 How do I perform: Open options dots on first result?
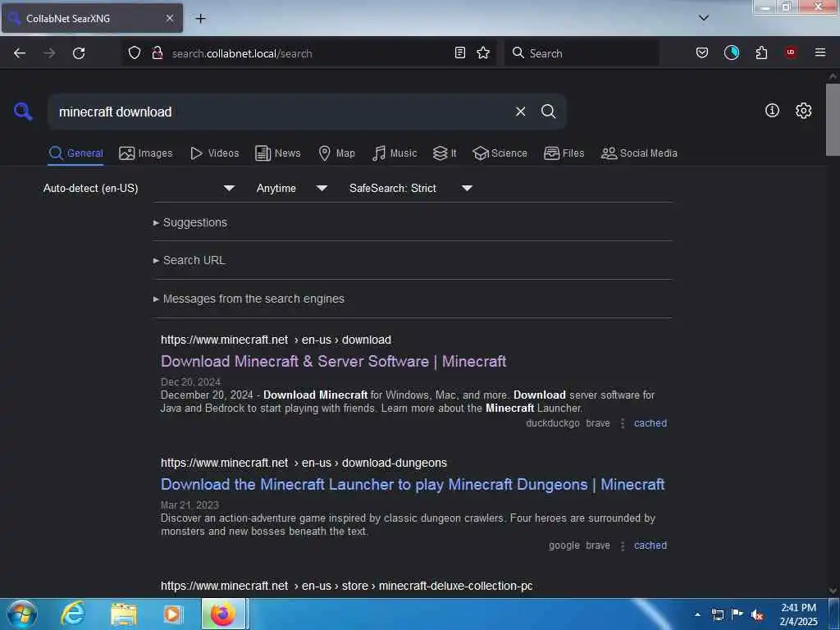pos(622,424)
